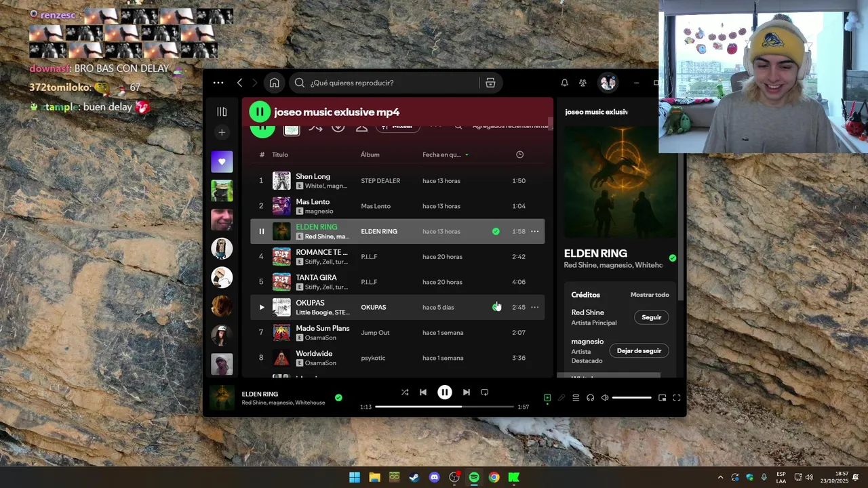Sort by 'Fecha en qu...' column
The image size is (868, 488).
(x=446, y=155)
